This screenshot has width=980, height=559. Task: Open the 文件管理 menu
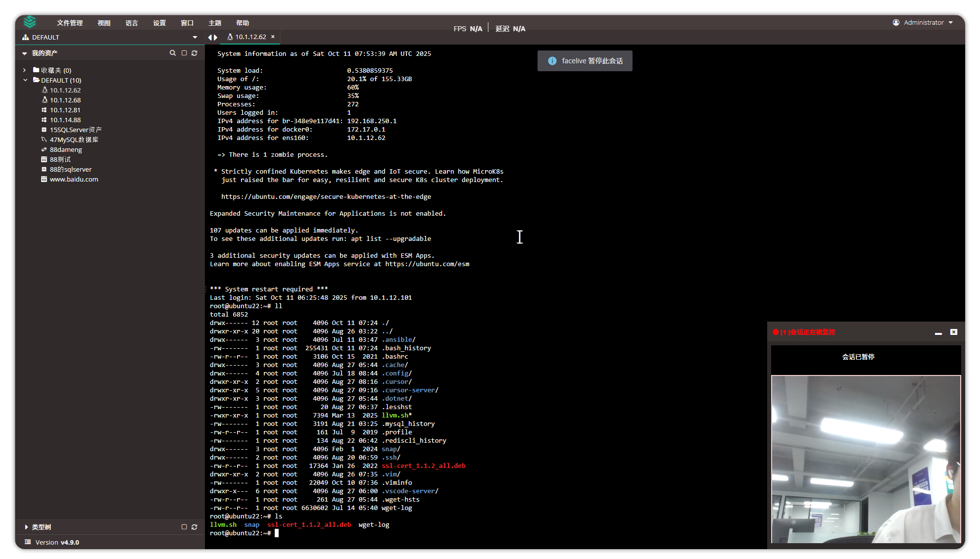pyautogui.click(x=69, y=23)
